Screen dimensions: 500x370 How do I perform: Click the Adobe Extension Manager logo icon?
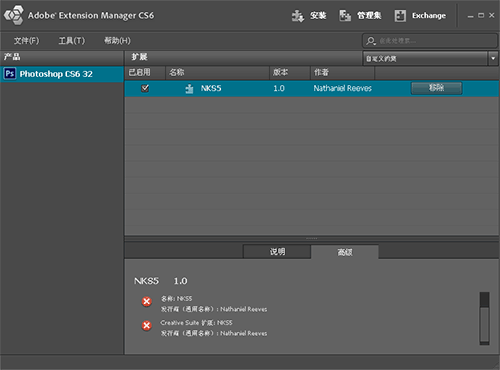(x=14, y=15)
